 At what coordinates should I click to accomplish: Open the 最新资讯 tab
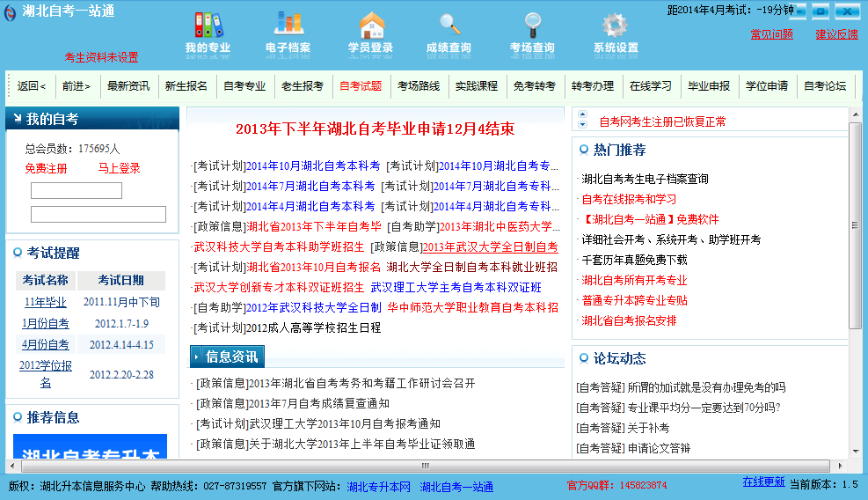(x=128, y=86)
